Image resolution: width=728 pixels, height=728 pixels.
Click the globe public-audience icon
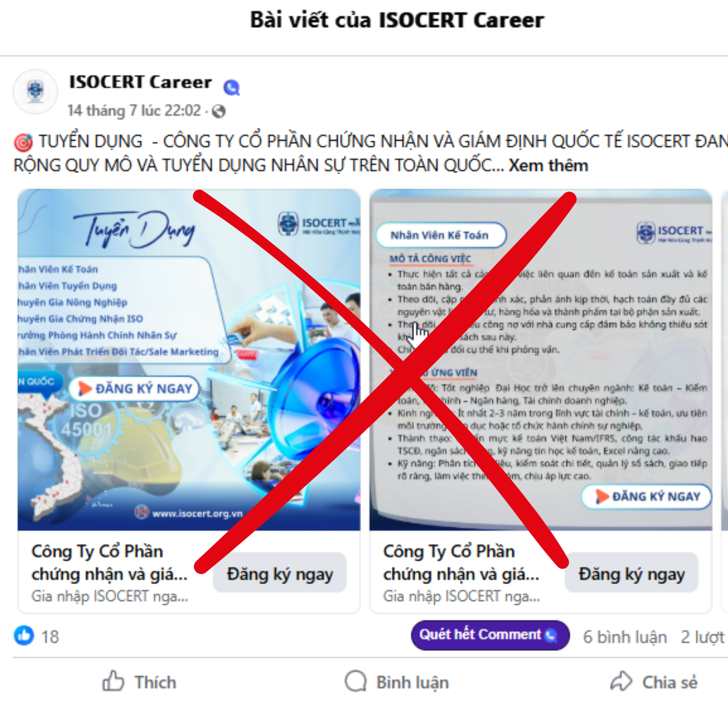[219, 111]
